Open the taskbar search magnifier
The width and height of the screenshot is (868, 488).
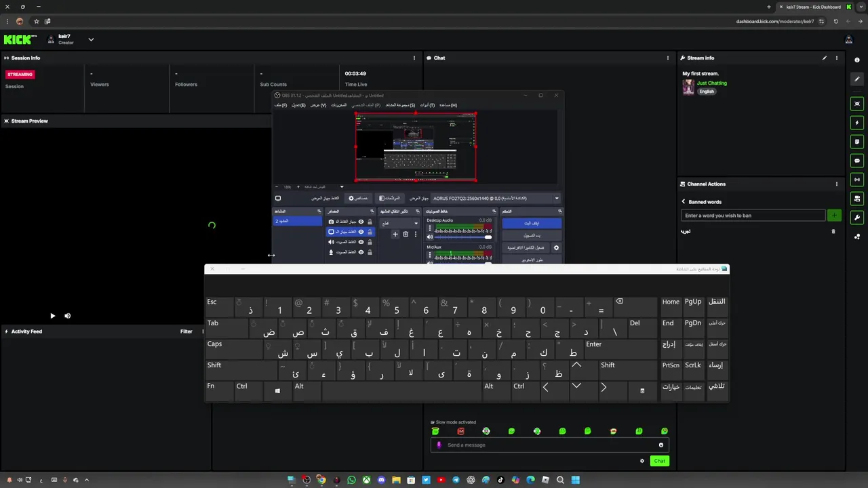[x=560, y=480]
